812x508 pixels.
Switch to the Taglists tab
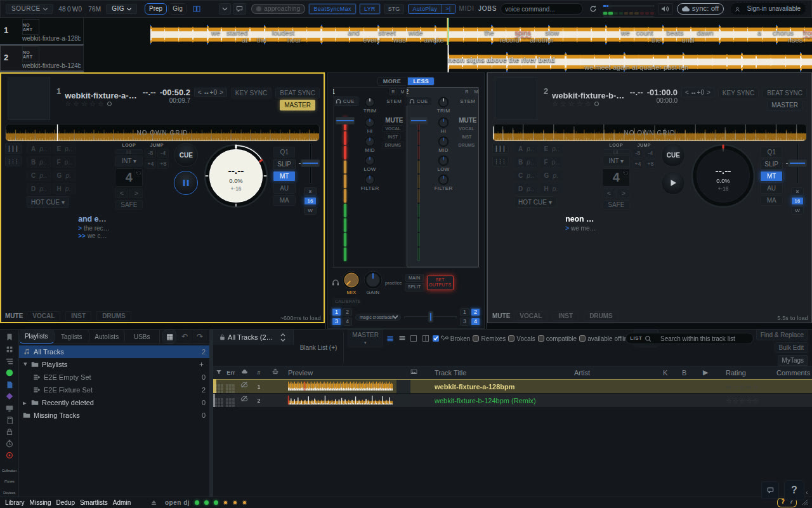click(x=72, y=337)
